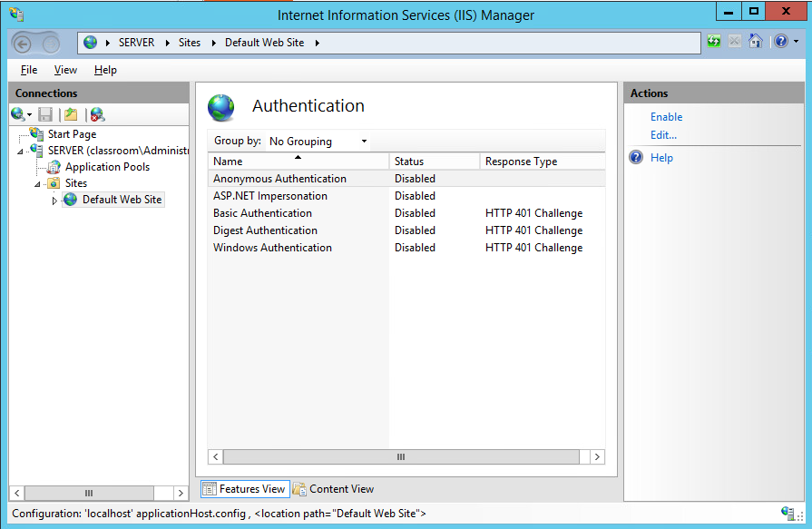The width and height of the screenshot is (812, 529).
Task: Sort by the Status column header
Action: point(435,162)
